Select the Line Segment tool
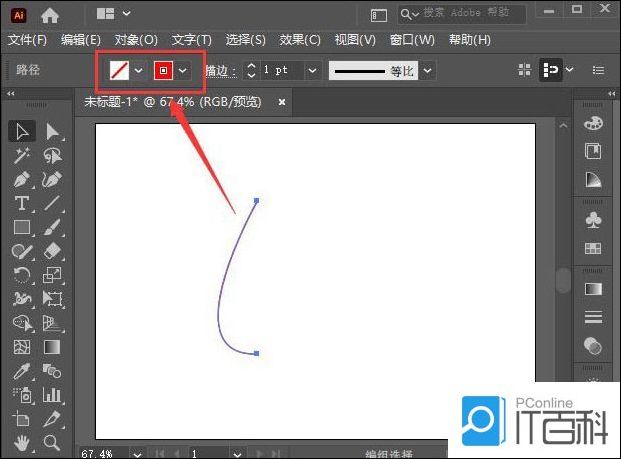Viewport: 621px width, 459px height. (52, 203)
